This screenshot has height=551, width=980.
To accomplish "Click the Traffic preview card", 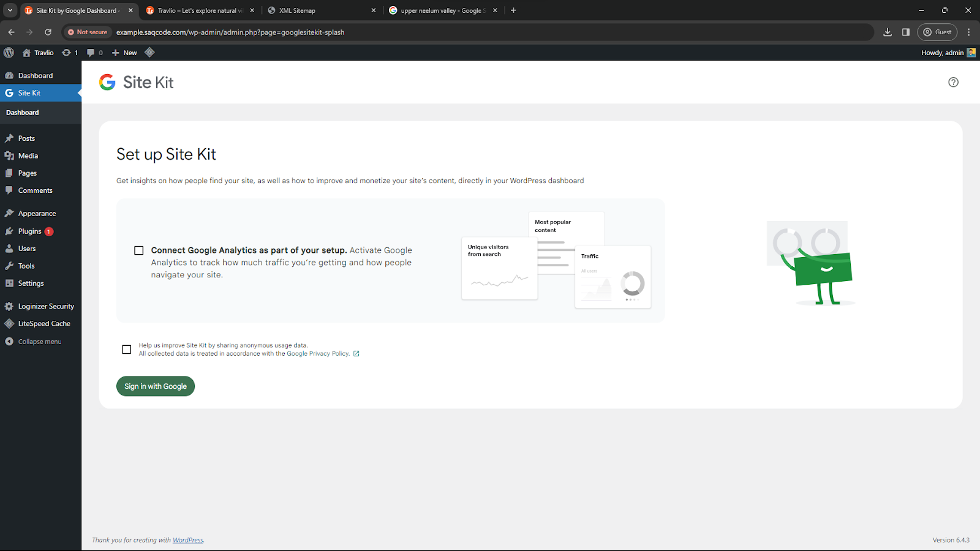I will tap(613, 277).
